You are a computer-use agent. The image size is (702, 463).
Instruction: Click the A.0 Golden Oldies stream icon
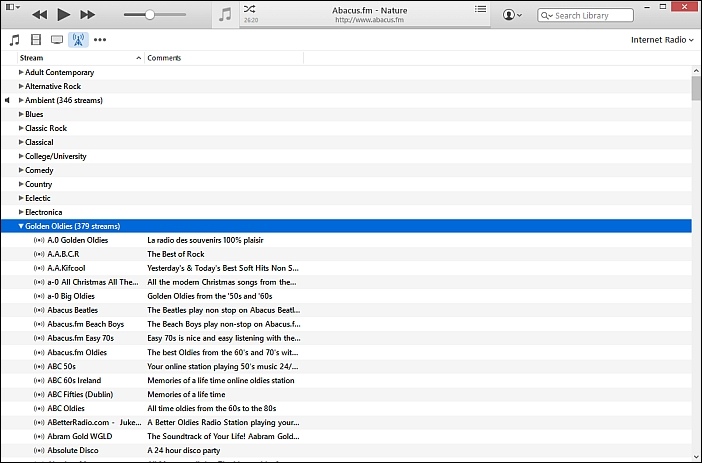coord(39,240)
